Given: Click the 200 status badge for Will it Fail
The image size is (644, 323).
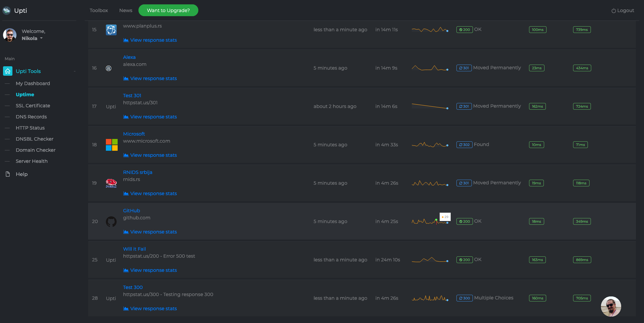Looking at the screenshot, I should (x=465, y=260).
